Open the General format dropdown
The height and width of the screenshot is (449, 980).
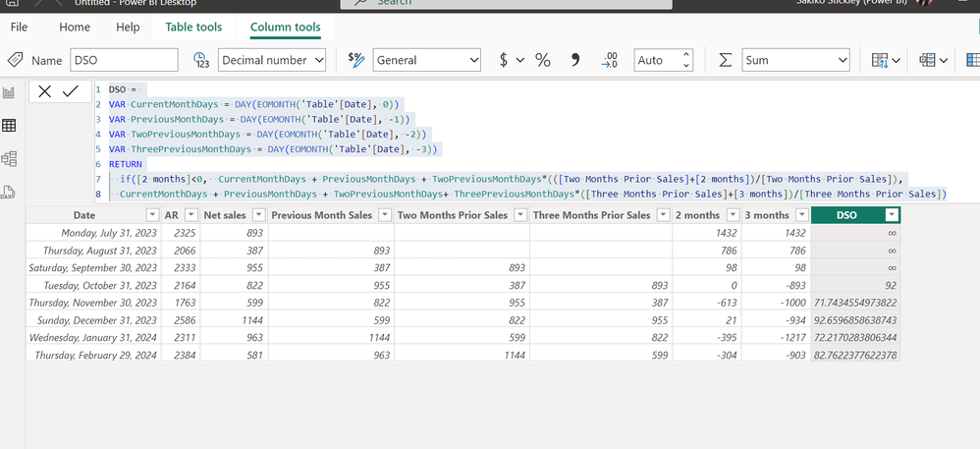(427, 60)
